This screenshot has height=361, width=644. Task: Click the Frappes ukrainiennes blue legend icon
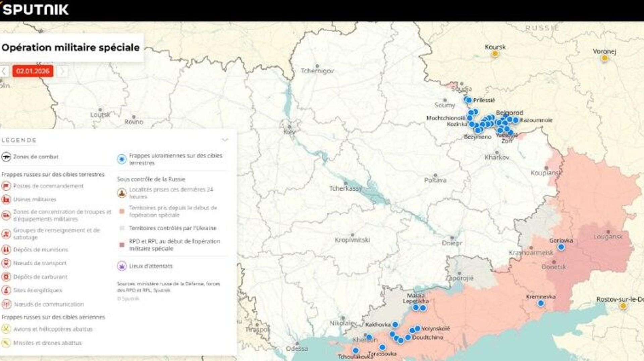coord(121,159)
